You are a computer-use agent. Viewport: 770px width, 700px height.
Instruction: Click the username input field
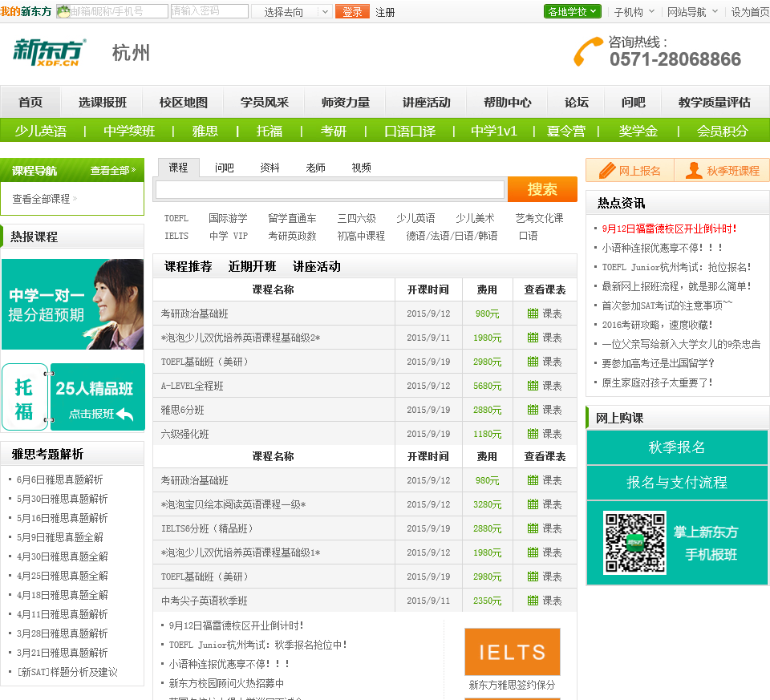[x=113, y=11]
